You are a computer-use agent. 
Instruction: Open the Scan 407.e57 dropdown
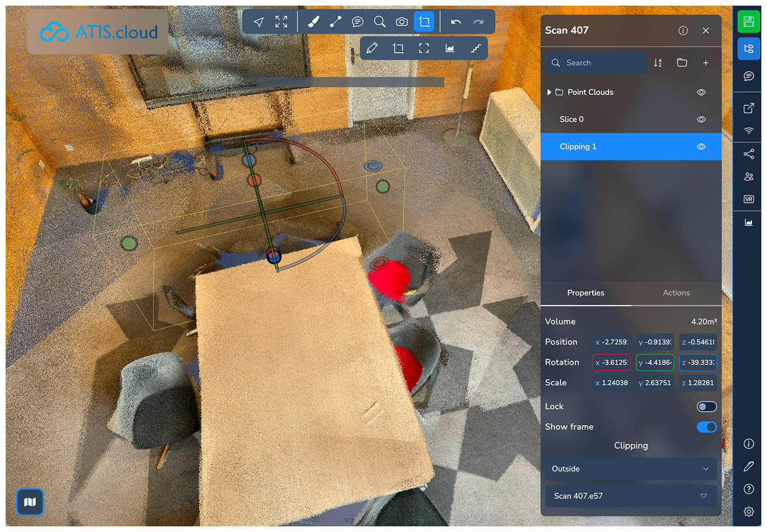[631, 496]
